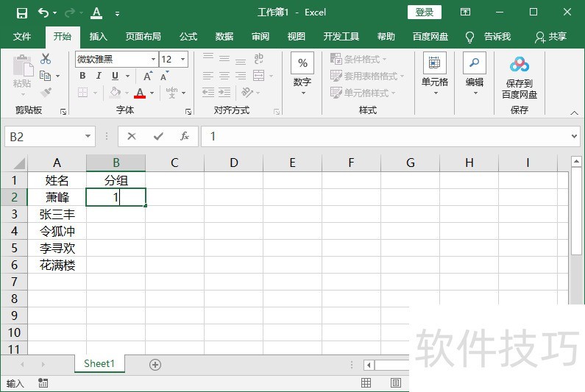The image size is (585, 392).
Task: Click the 登录 sign-in button
Action: 424,13
